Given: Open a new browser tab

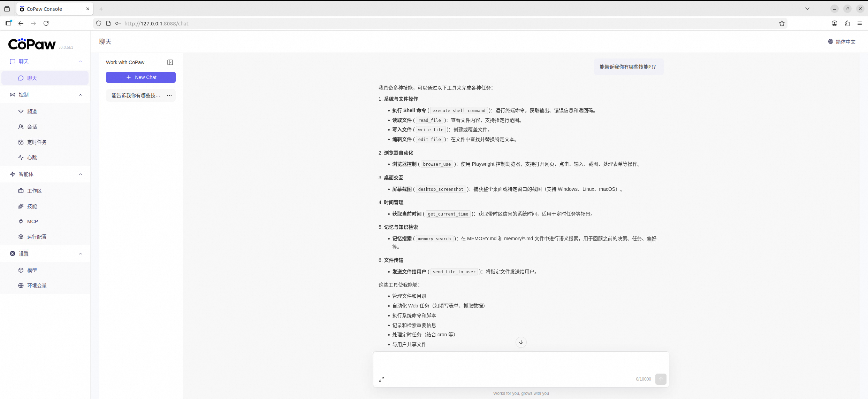Looking at the screenshot, I should (x=101, y=9).
